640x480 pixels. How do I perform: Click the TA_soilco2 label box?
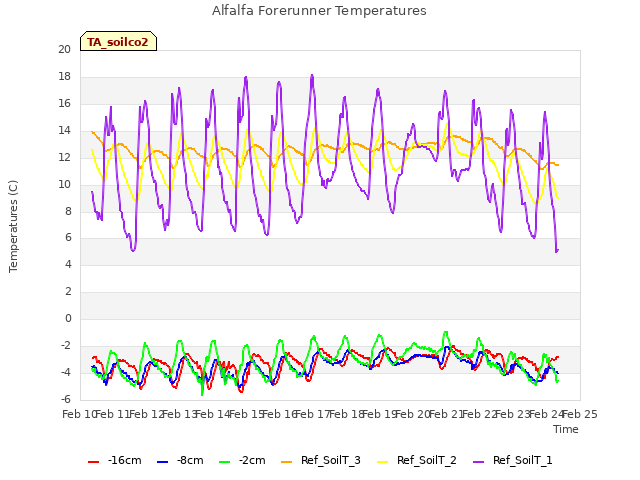pos(118,41)
